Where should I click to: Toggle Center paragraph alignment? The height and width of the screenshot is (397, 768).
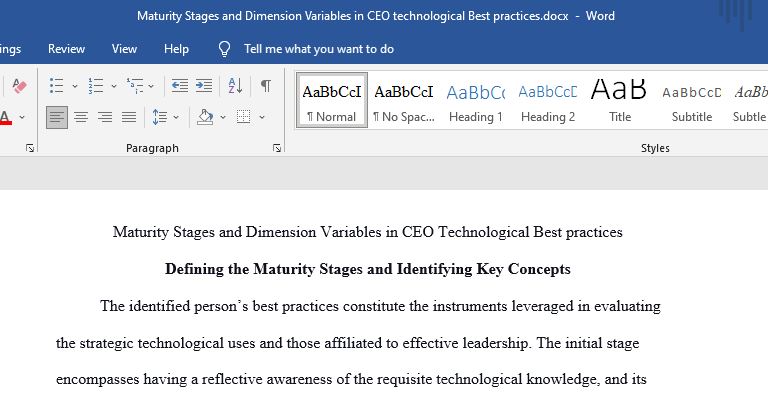[81, 117]
